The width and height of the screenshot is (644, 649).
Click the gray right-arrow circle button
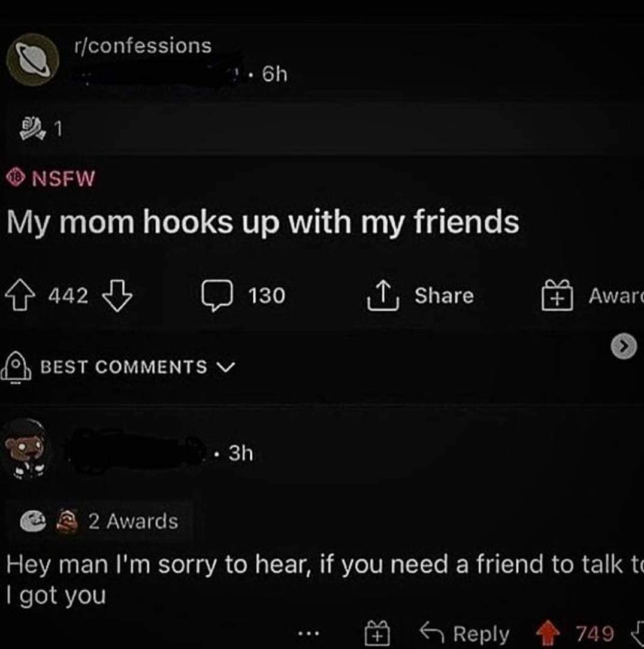[624, 345]
